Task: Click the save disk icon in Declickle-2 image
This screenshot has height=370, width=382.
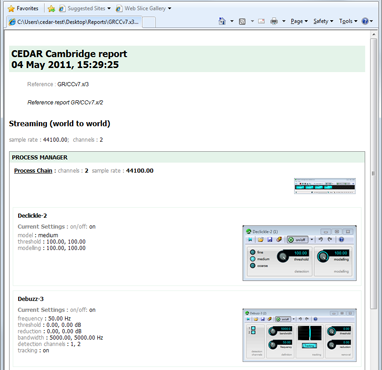Action: tap(270, 239)
